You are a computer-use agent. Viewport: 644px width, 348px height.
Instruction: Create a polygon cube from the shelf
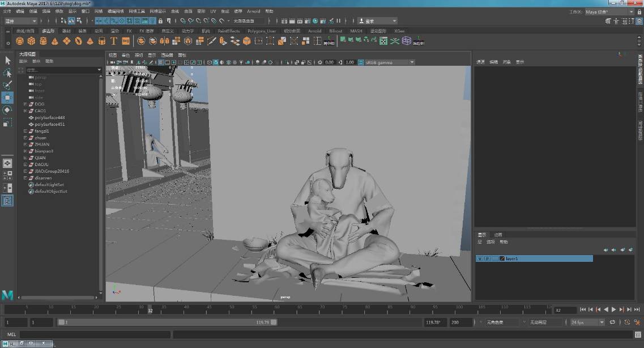tap(31, 41)
